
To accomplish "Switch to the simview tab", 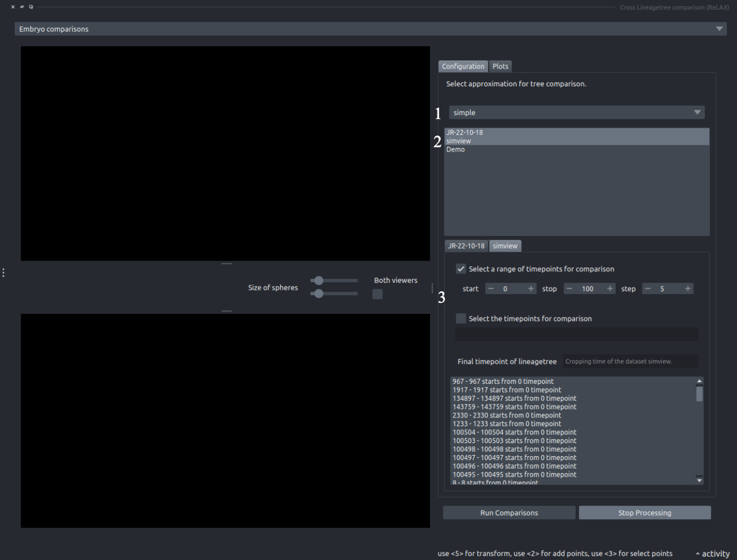I will coord(505,246).
